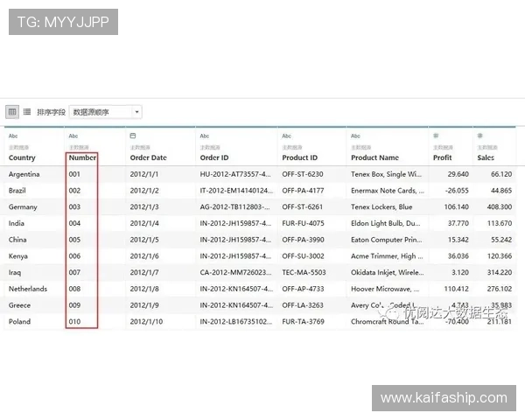This screenshot has width=525, height=420.
Task: Click the date cell 2012/1/1
Action: click(144, 174)
